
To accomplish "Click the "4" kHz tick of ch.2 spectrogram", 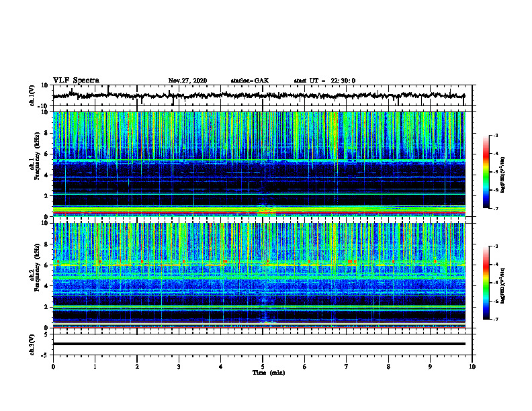I will (47, 286).
